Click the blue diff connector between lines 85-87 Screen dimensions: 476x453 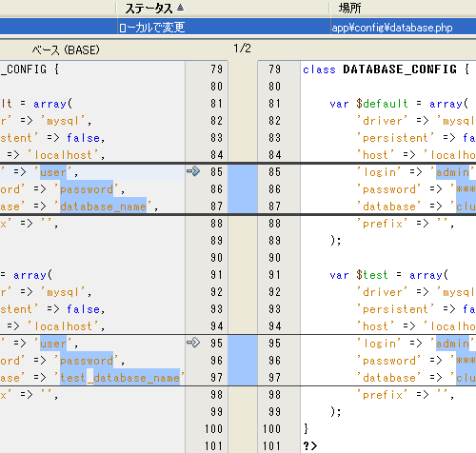(x=243, y=189)
